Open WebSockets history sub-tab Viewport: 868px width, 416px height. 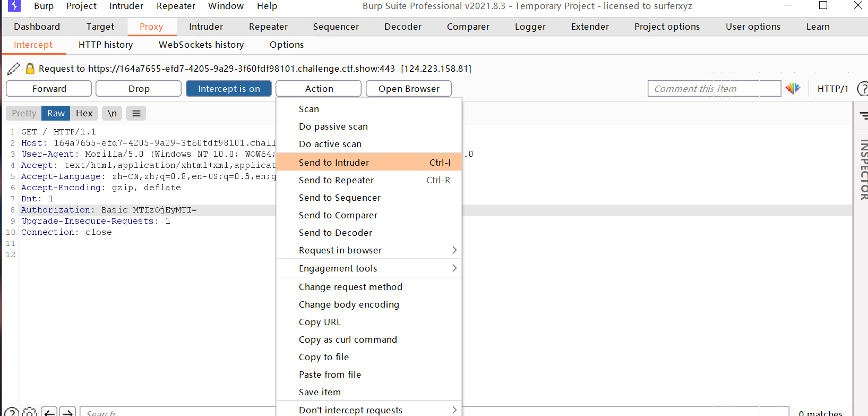click(x=201, y=45)
